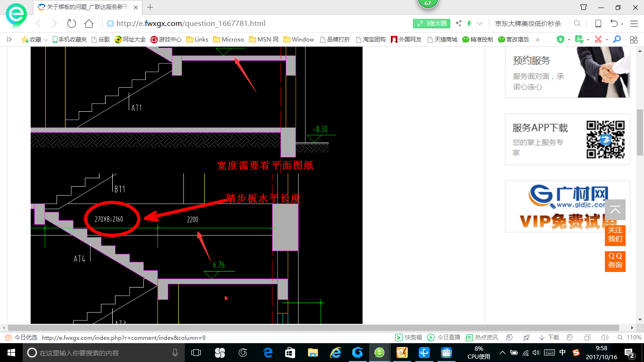Image resolution: width=644 pixels, height=362 pixels.
Task: Click the 110% zoom level control
Action: click(630, 337)
